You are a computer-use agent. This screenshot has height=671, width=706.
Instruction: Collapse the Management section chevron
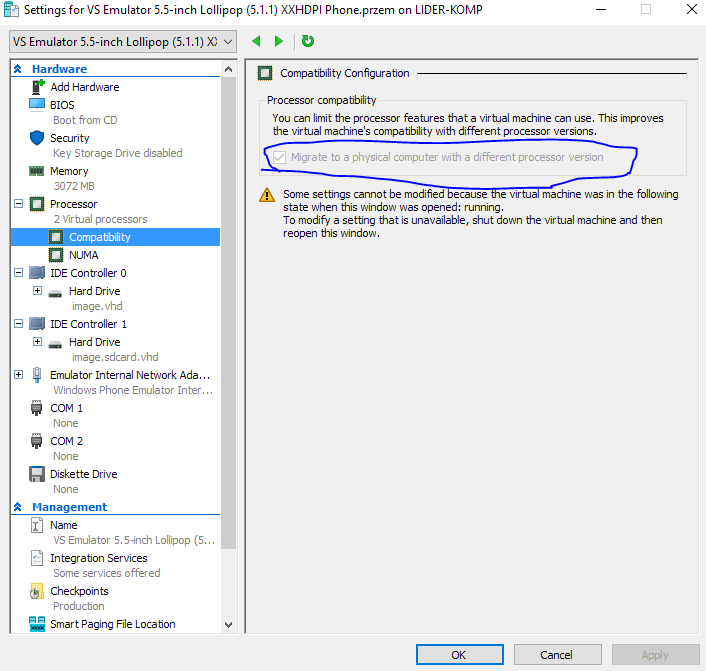18,507
